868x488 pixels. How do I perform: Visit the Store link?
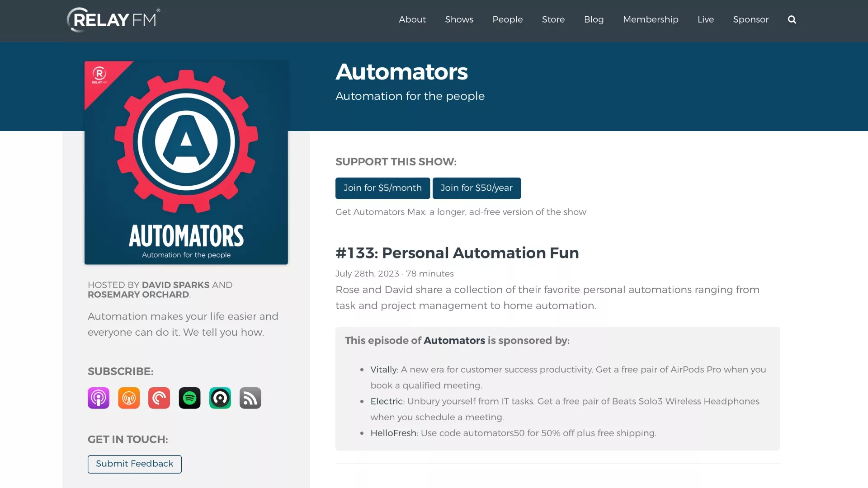(553, 19)
